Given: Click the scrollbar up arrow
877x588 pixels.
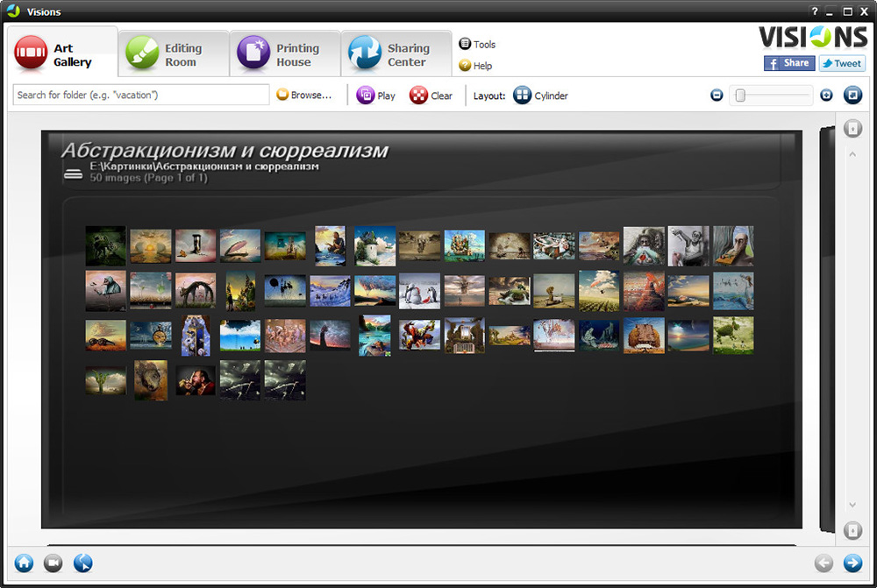Looking at the screenshot, I should point(852,153).
